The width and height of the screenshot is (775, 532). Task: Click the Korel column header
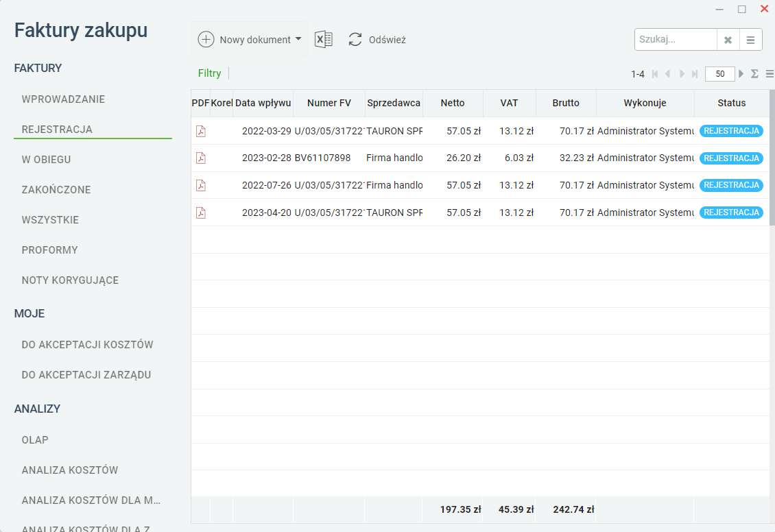(222, 104)
